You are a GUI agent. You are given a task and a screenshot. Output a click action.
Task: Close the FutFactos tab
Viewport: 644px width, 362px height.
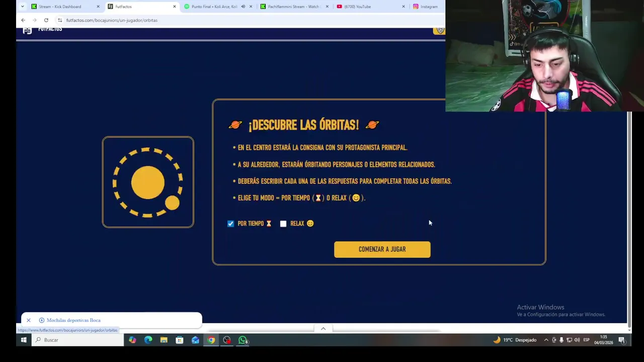tap(175, 7)
